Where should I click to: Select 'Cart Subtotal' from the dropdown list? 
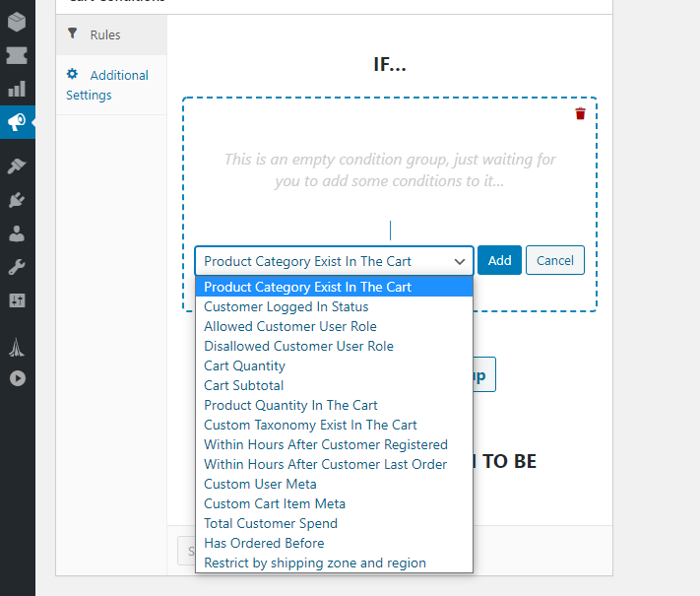point(243,385)
